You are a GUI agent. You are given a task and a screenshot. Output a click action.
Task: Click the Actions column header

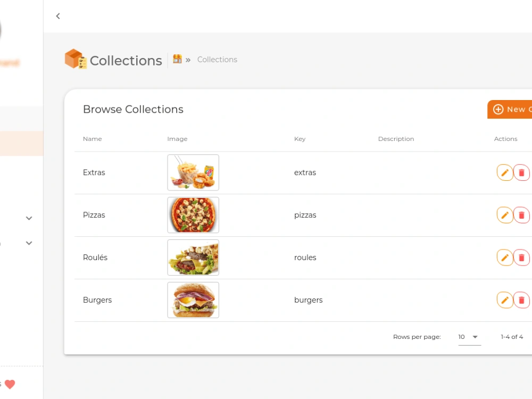[505, 139]
